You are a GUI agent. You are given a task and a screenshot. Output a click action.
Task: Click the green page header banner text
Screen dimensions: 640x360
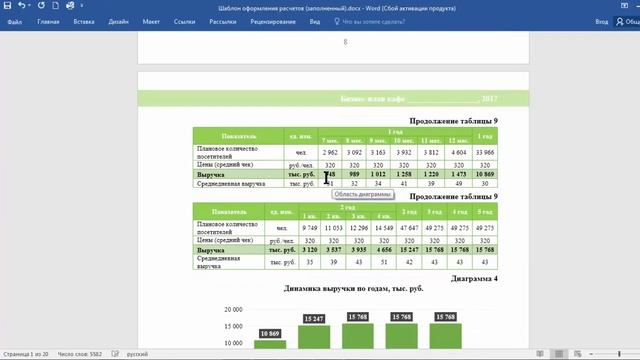[418, 99]
